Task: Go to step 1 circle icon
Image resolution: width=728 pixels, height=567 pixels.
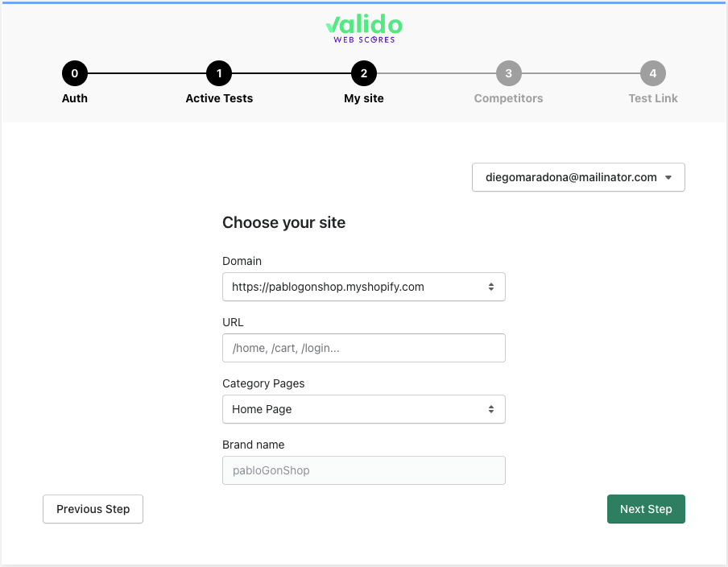Action: point(219,74)
